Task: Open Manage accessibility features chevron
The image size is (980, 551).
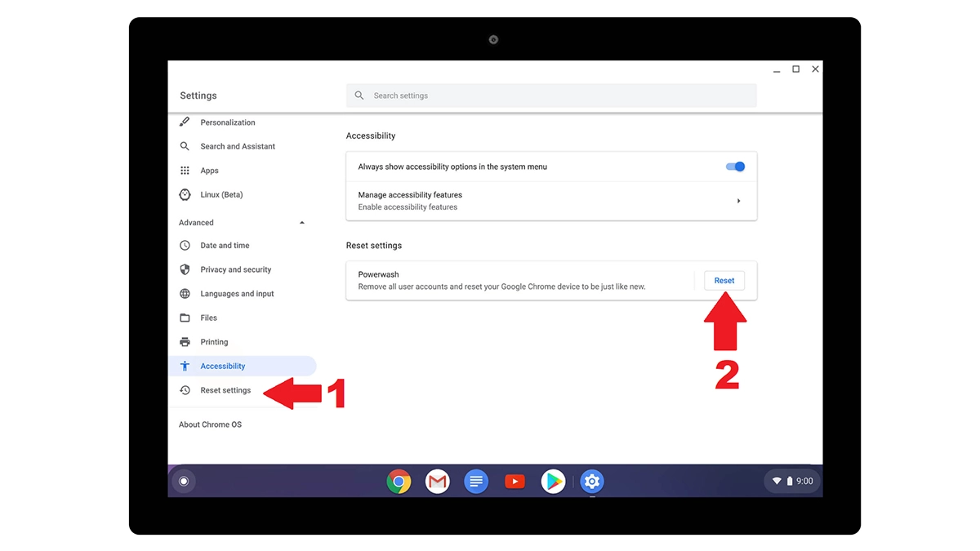Action: [738, 201]
